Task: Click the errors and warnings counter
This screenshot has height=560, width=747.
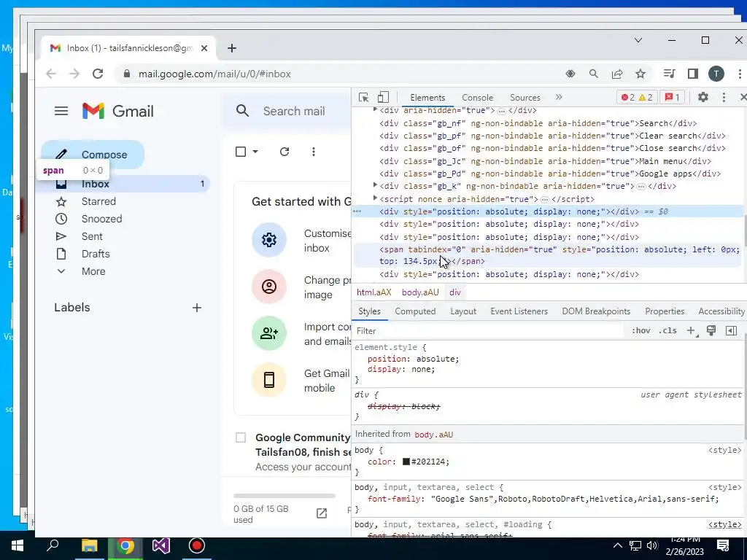Action: [637, 98]
